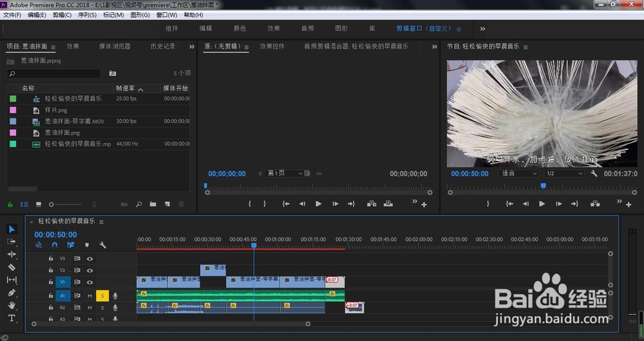Expand Project panel overflow tabs chevron
The image size is (644, 341).
tap(191, 47)
